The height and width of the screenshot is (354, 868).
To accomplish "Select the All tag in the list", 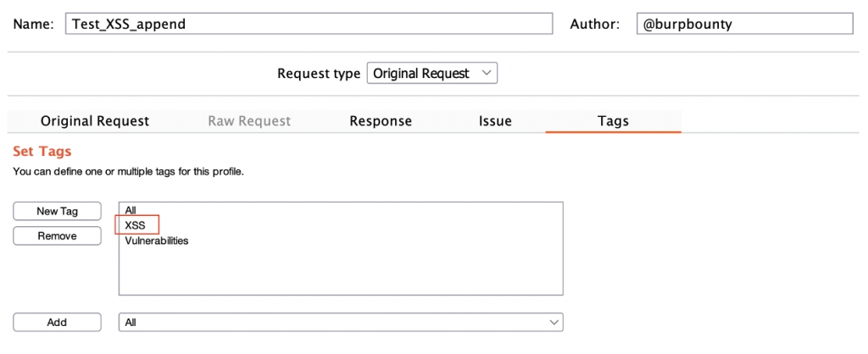I will tap(131, 210).
